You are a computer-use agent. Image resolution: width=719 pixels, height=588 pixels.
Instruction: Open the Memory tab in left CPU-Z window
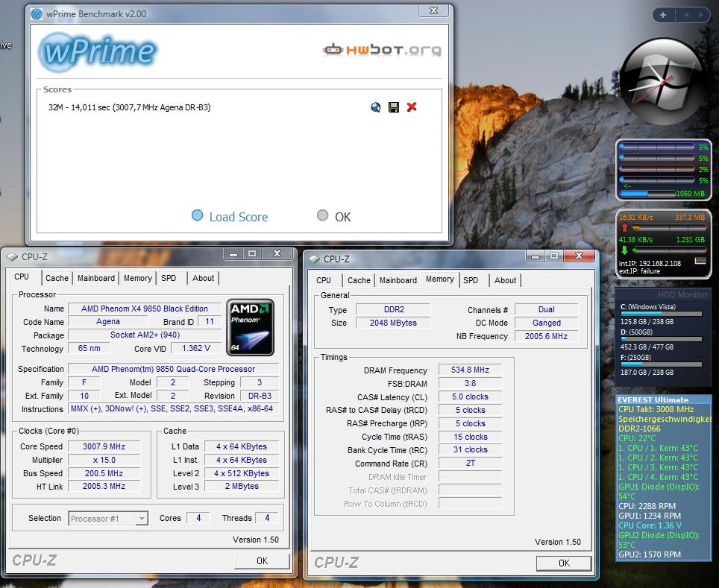coord(137,278)
